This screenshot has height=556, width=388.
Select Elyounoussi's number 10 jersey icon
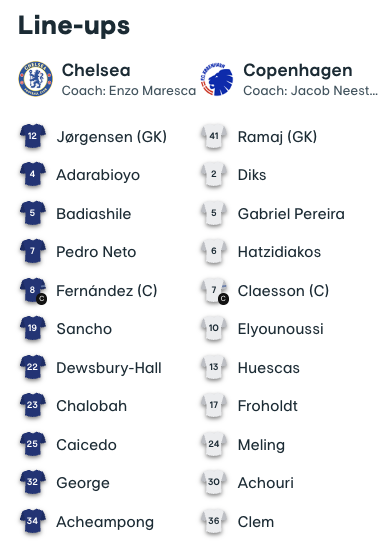(x=214, y=329)
